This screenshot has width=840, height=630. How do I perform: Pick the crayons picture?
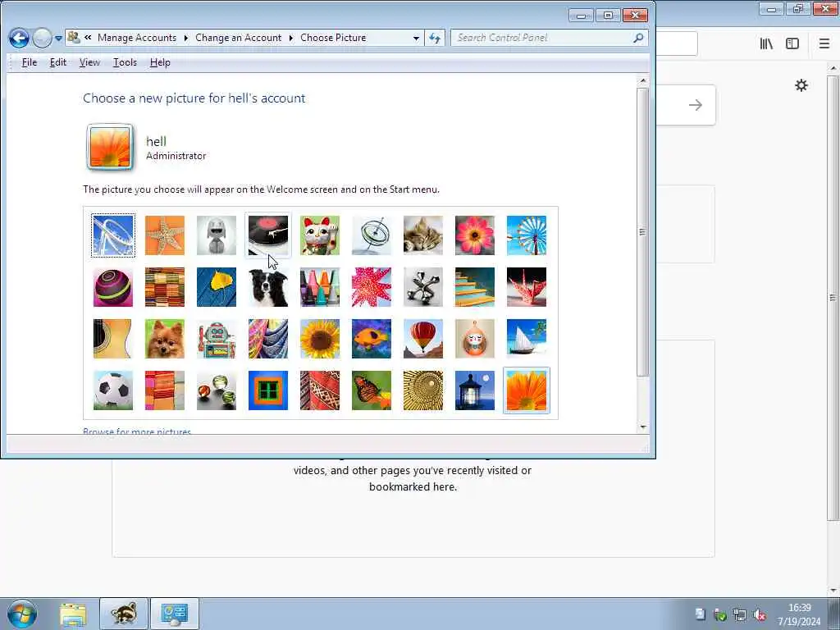coord(320,287)
